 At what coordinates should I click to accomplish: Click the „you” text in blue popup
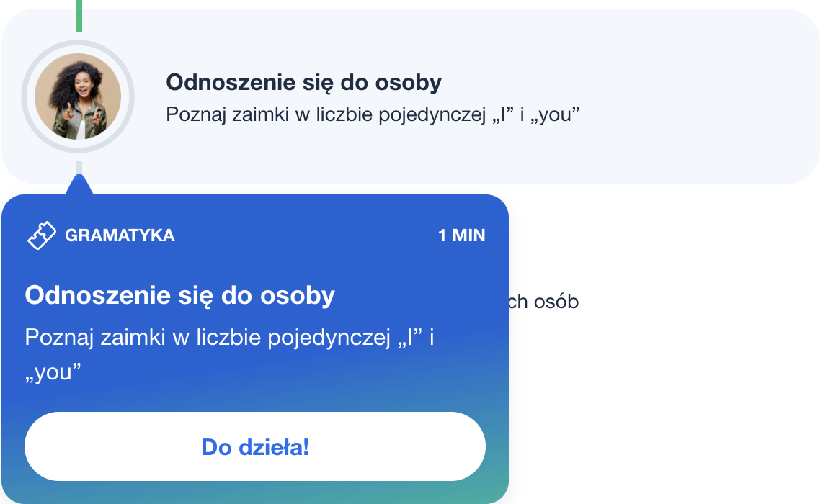pyautogui.click(x=53, y=372)
